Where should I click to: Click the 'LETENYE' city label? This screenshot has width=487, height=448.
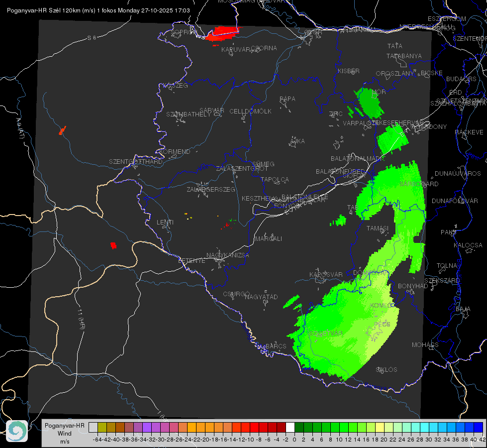pos(192,260)
